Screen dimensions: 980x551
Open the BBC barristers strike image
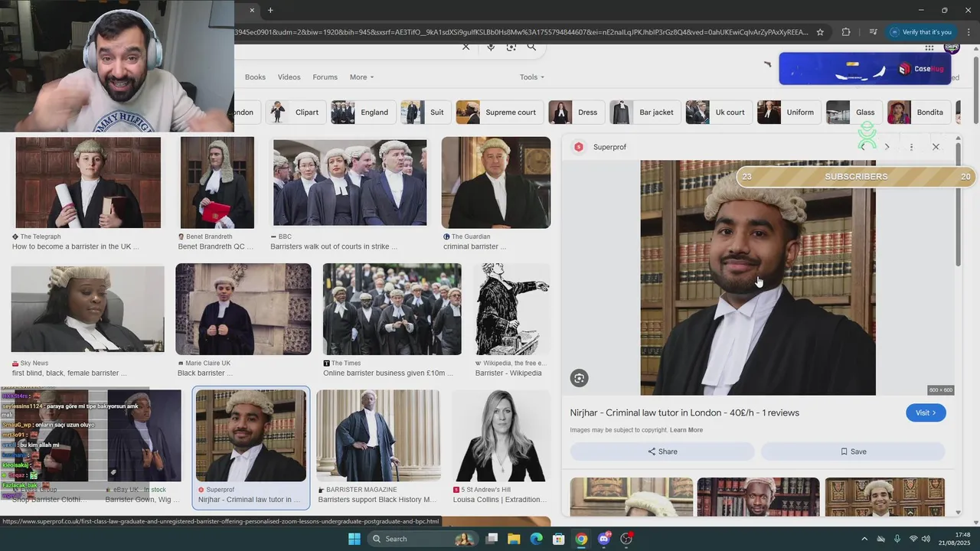coord(350,182)
